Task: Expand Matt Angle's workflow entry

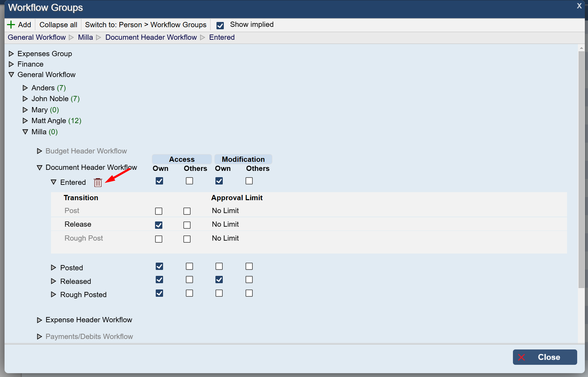Action: tap(25, 121)
